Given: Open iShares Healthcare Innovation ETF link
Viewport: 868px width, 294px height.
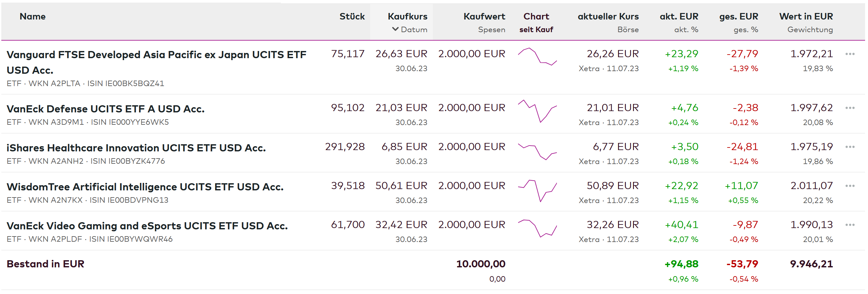Looking at the screenshot, I should tap(136, 148).
